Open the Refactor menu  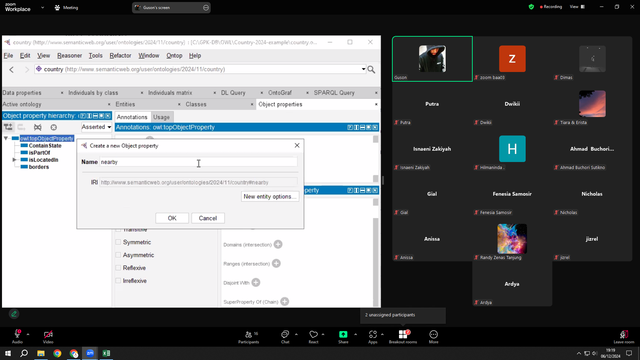click(x=120, y=56)
